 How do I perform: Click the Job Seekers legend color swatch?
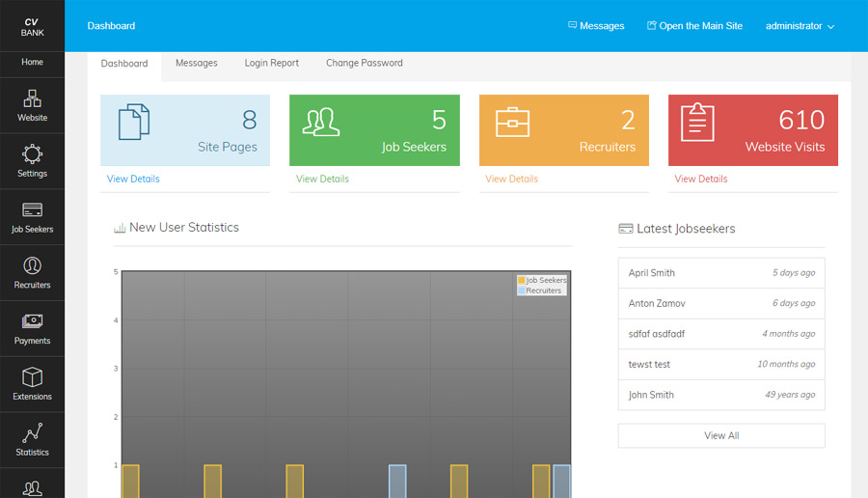click(x=522, y=280)
